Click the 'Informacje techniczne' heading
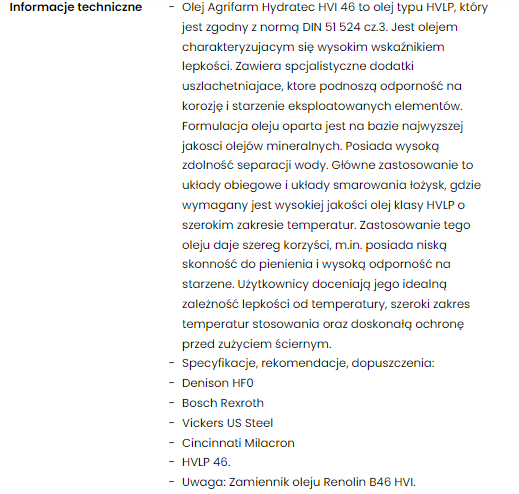 tap(76, 7)
